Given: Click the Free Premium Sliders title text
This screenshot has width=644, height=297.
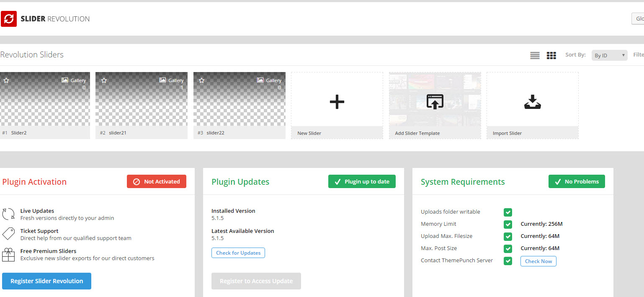Looking at the screenshot, I should (49, 251).
